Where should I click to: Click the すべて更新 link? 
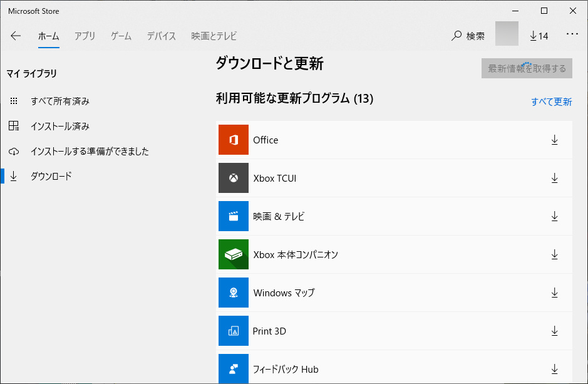coord(551,101)
